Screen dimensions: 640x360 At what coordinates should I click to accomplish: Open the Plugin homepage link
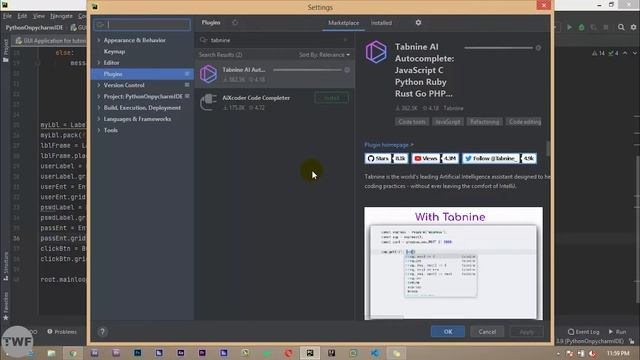(389, 145)
